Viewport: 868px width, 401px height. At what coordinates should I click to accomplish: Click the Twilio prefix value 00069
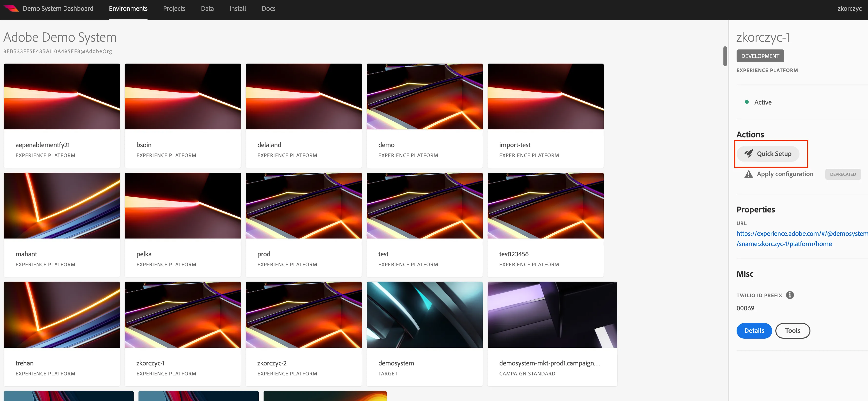tap(745, 308)
